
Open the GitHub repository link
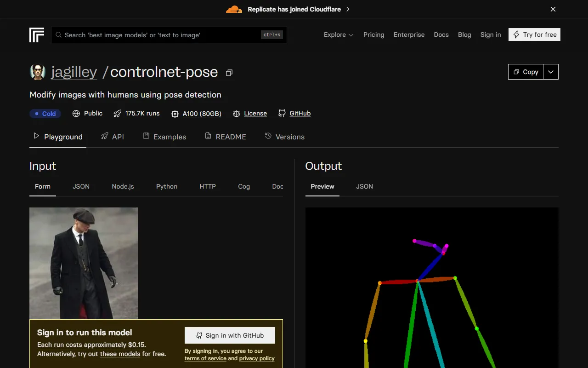pos(300,114)
